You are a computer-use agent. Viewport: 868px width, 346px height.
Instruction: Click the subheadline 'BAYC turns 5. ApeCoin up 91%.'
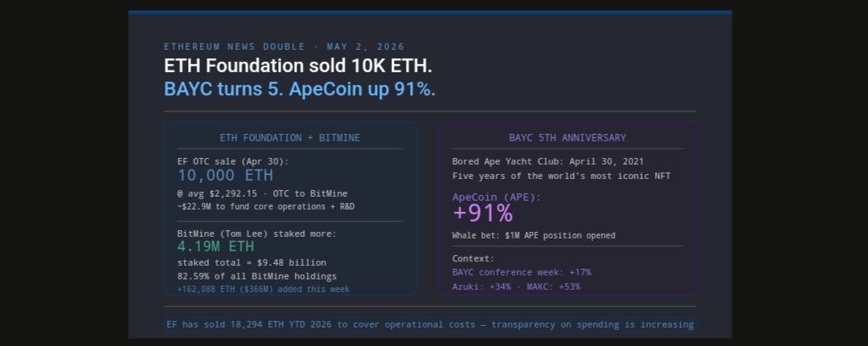pyautogui.click(x=300, y=89)
